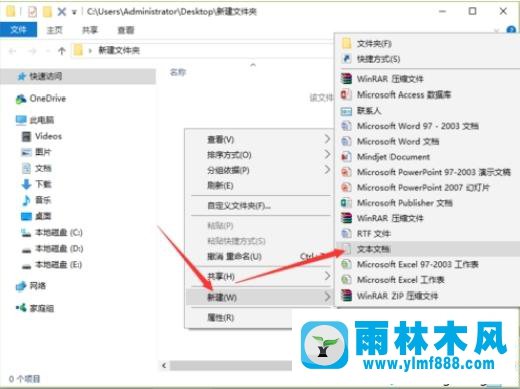This screenshot has height=389, width=520.
Task: Click the Excel 97-2003 工作表 icon
Action: (346, 264)
